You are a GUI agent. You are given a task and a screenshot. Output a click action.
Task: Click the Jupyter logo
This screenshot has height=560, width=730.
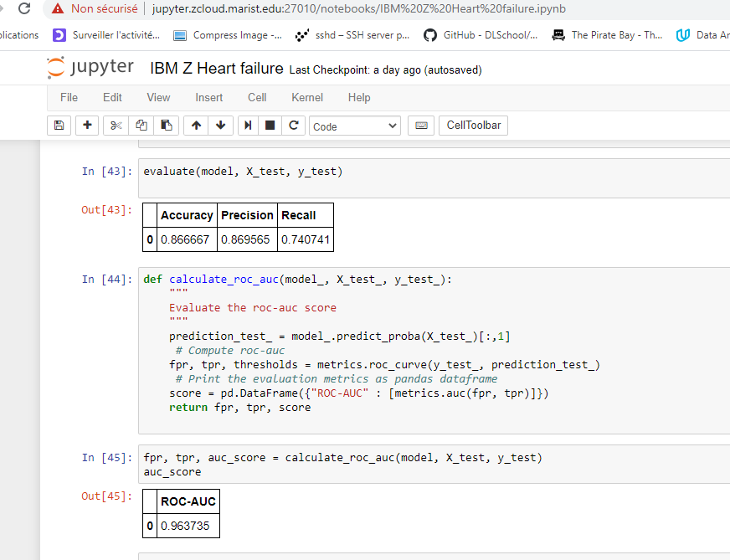pyautogui.click(x=90, y=68)
